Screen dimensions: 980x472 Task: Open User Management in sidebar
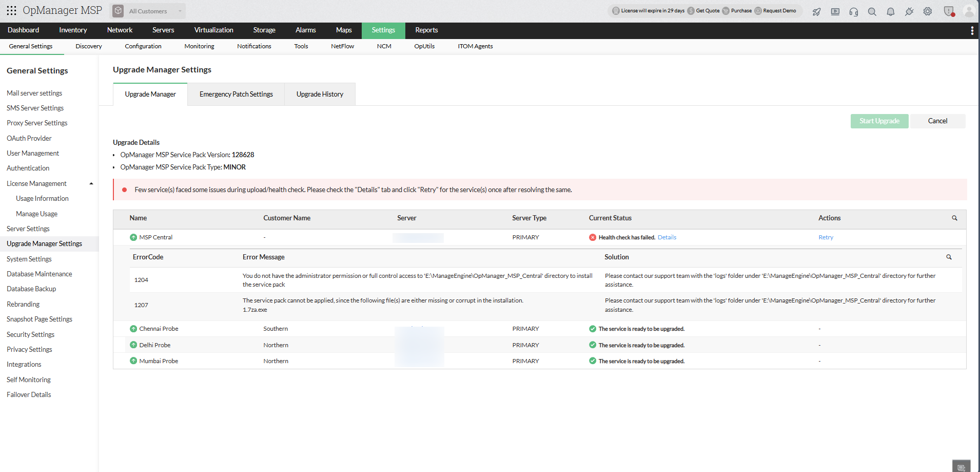[33, 153]
